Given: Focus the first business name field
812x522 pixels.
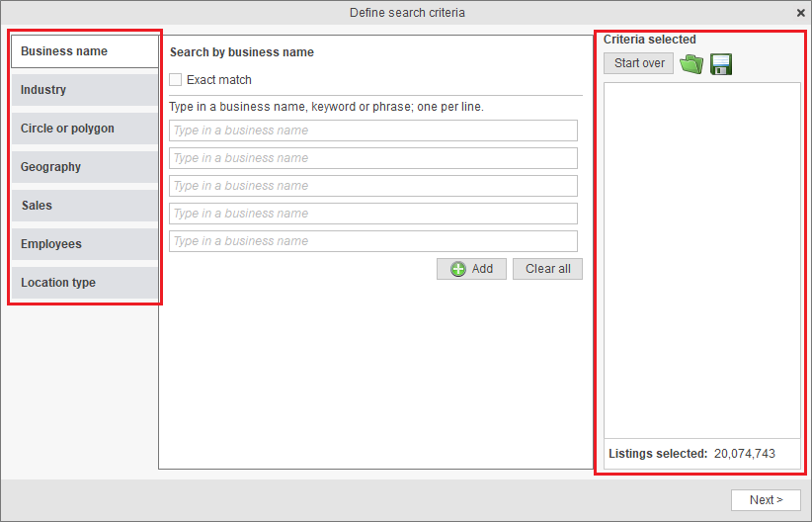Looking at the screenshot, I should pyautogui.click(x=372, y=130).
